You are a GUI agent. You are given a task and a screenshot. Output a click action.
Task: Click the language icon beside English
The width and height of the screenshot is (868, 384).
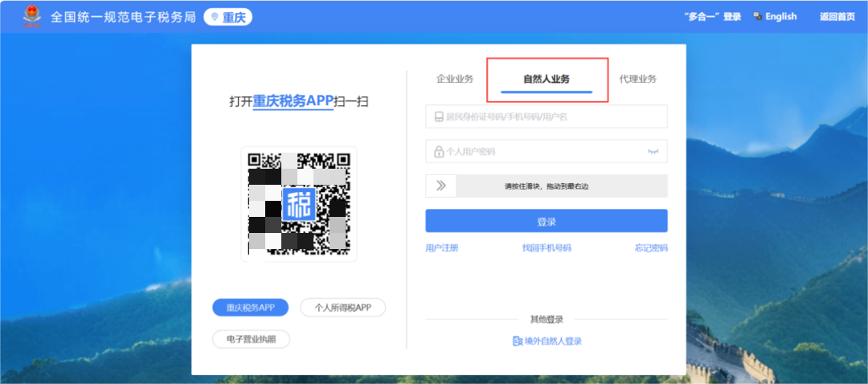tap(758, 17)
